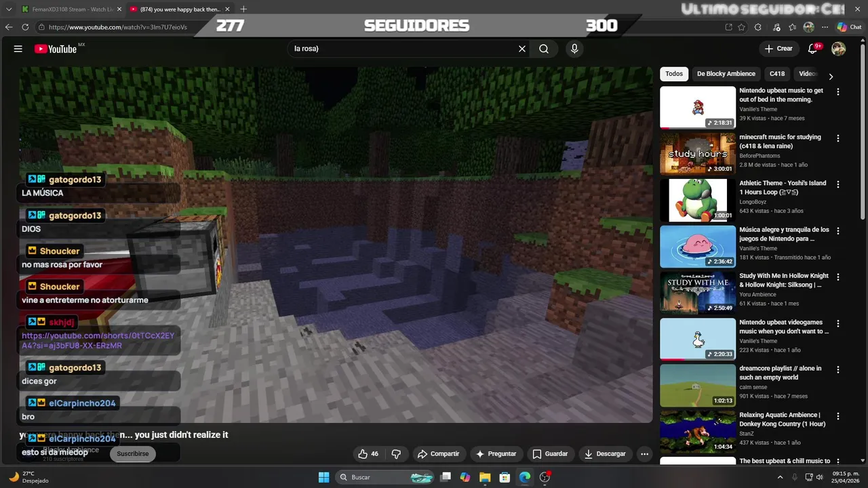Image resolution: width=868 pixels, height=488 pixels.
Task: Click the taskbar Buscar search box
Action: 385,477
